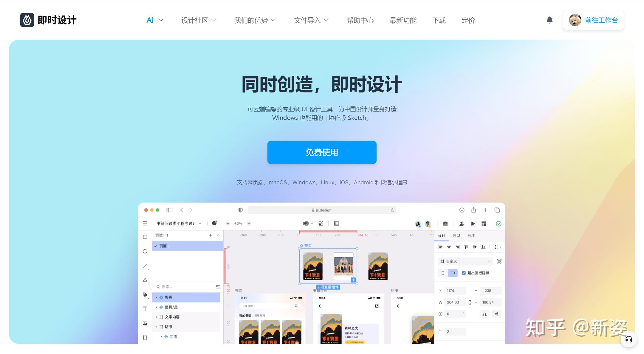Click the 即时设计 logo
Viewport: 644px width, 354px height.
pyautogui.click(x=48, y=20)
